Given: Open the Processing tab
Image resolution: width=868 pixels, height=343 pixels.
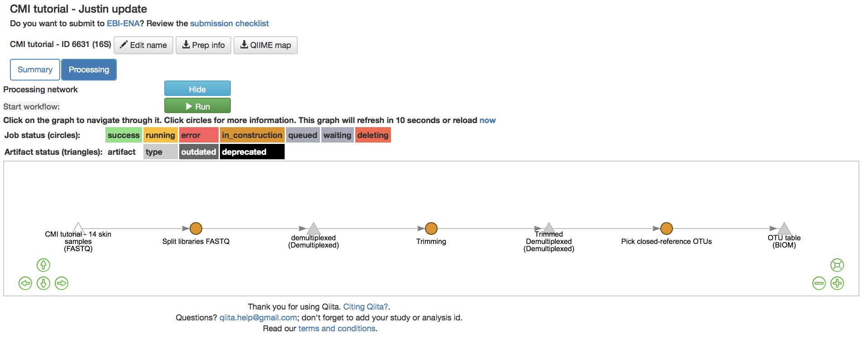Looking at the screenshot, I should coord(89,70).
